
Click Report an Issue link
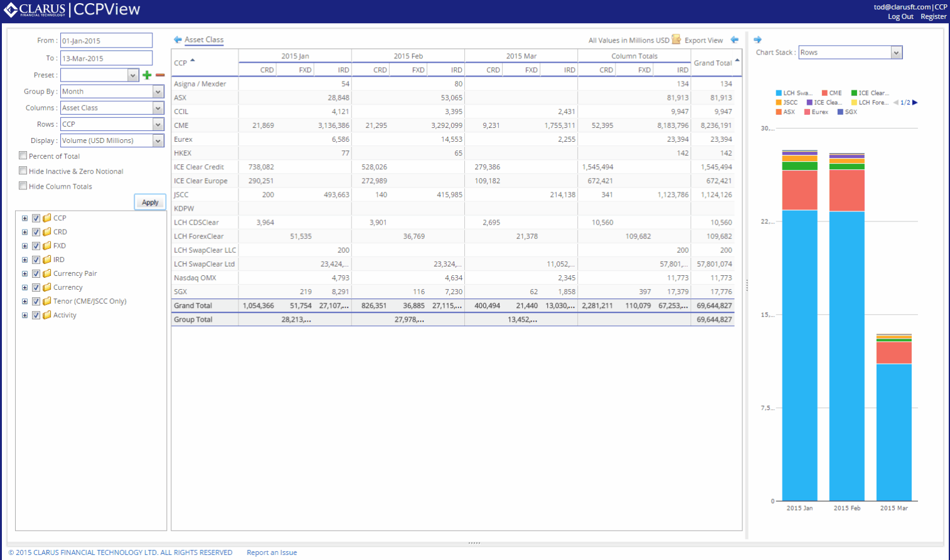pyautogui.click(x=272, y=552)
